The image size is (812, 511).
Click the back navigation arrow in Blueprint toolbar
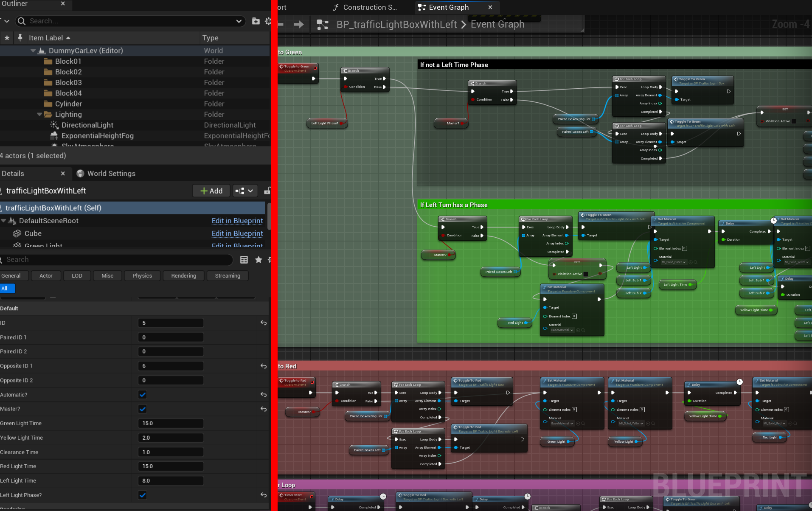[x=281, y=24]
